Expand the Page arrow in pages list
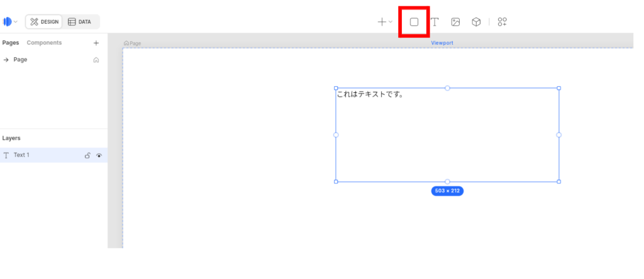This screenshot has height=279, width=644. click(x=6, y=60)
